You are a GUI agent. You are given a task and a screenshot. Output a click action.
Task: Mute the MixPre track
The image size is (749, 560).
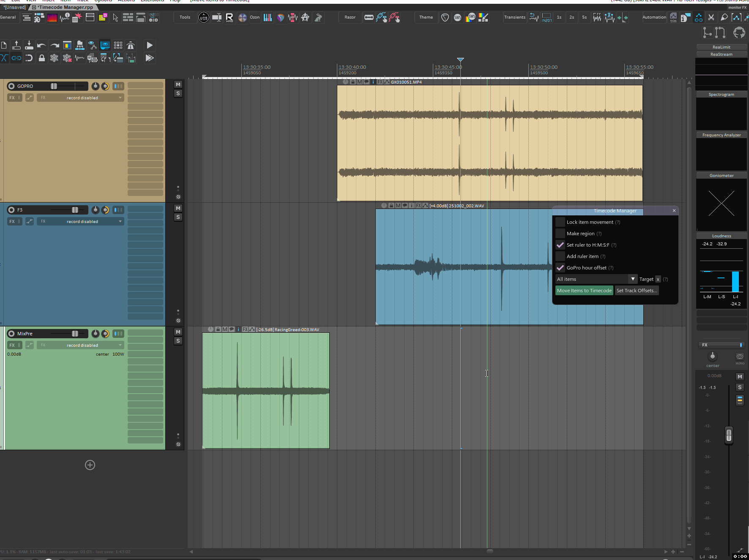(178, 332)
